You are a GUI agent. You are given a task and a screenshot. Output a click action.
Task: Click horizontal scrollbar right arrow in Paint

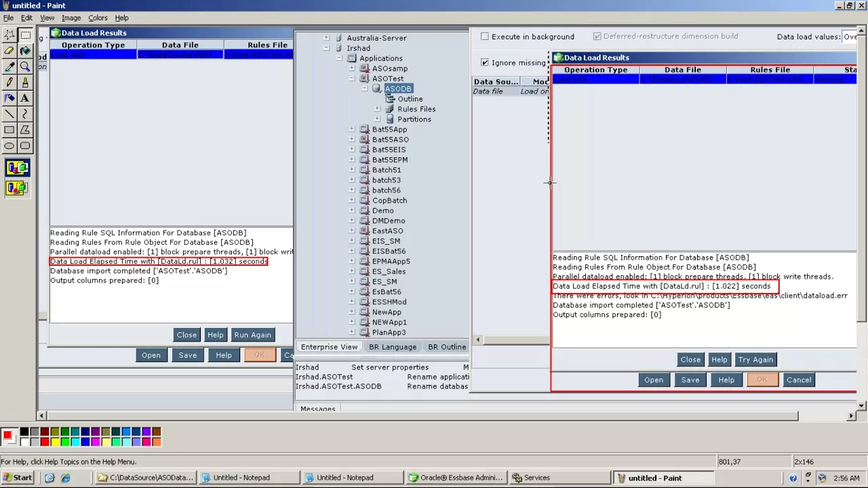852,415
